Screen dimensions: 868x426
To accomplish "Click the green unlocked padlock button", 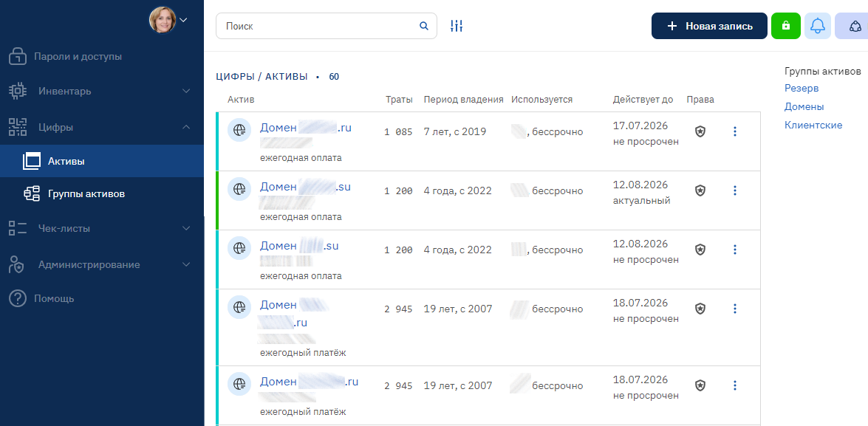I will click(x=785, y=25).
